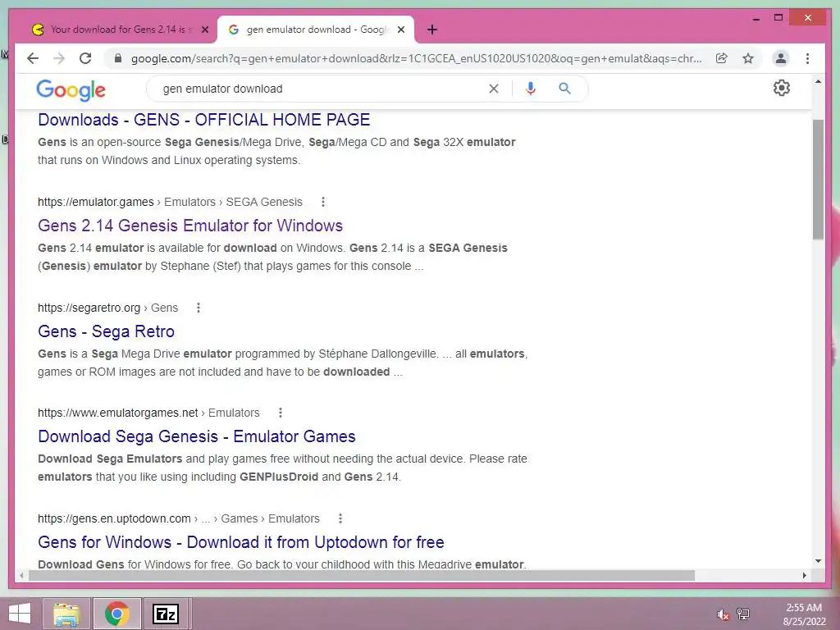
Task: Open Gens for Windows Uptodown result
Action: coord(241,542)
